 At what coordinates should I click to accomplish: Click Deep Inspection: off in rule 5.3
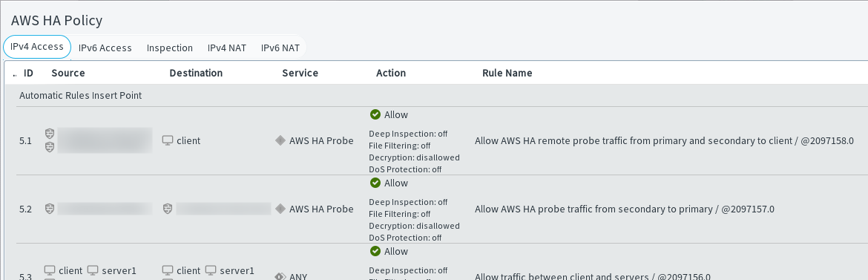click(409, 270)
